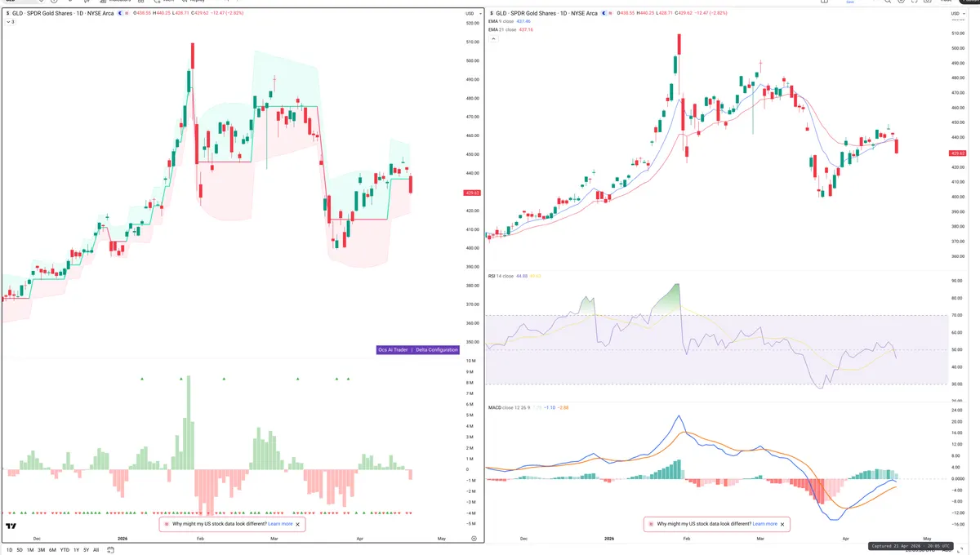Dismiss the US stock data notice on left chart
This screenshot has height=555, width=980.
pyautogui.click(x=297, y=524)
